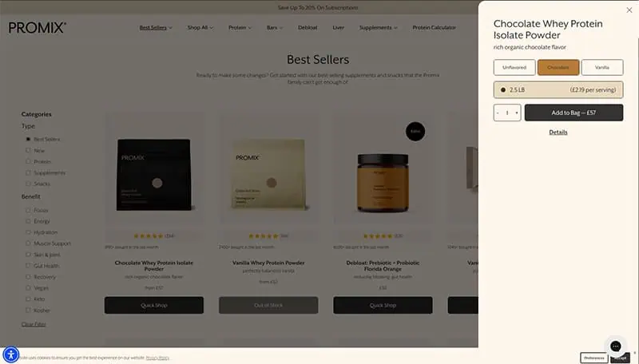Open the Supplements dropdown

click(x=378, y=28)
